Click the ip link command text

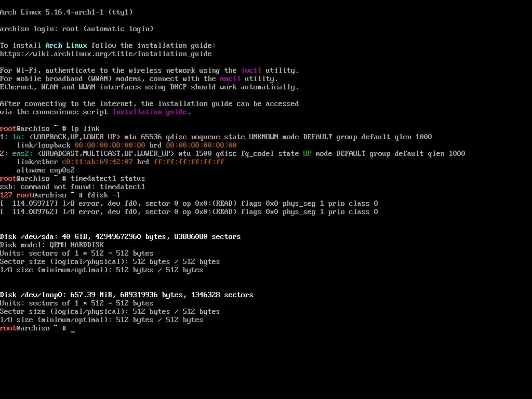point(85,129)
